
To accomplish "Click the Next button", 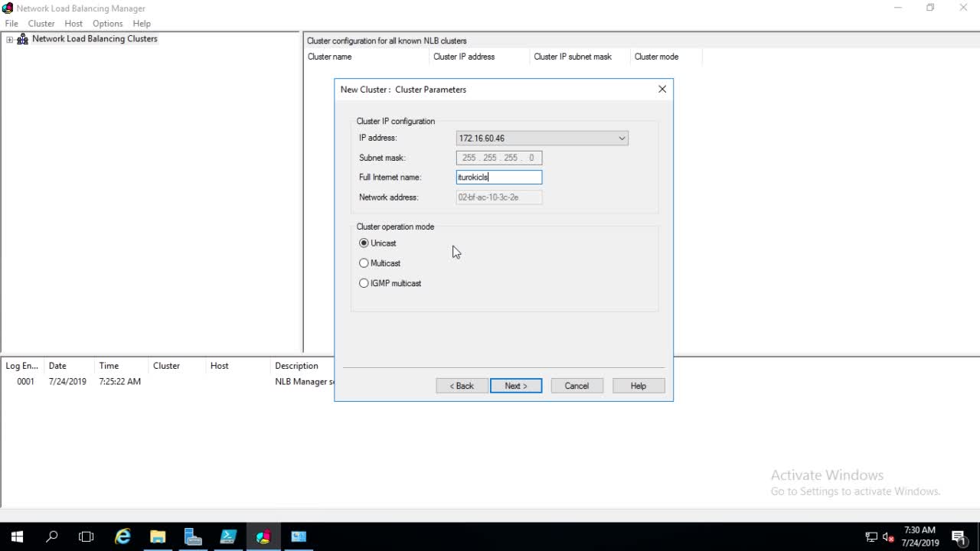I will pos(516,386).
